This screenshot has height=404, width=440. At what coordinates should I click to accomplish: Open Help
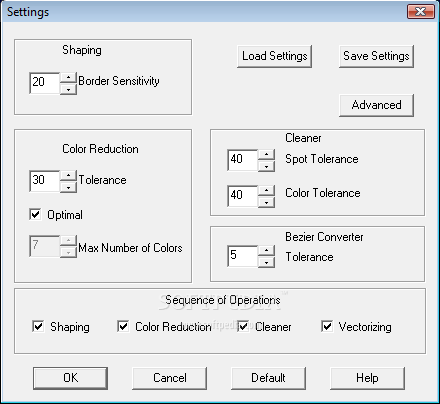coord(367,378)
